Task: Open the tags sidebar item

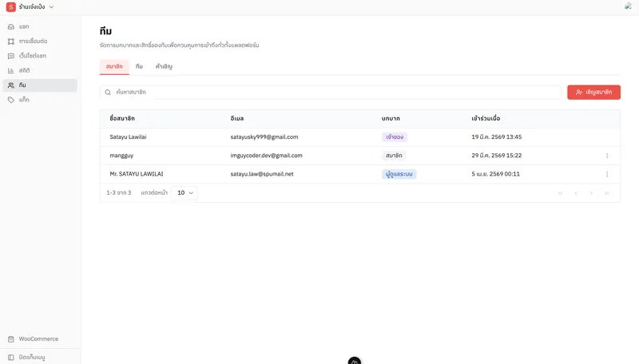Action: point(40,100)
